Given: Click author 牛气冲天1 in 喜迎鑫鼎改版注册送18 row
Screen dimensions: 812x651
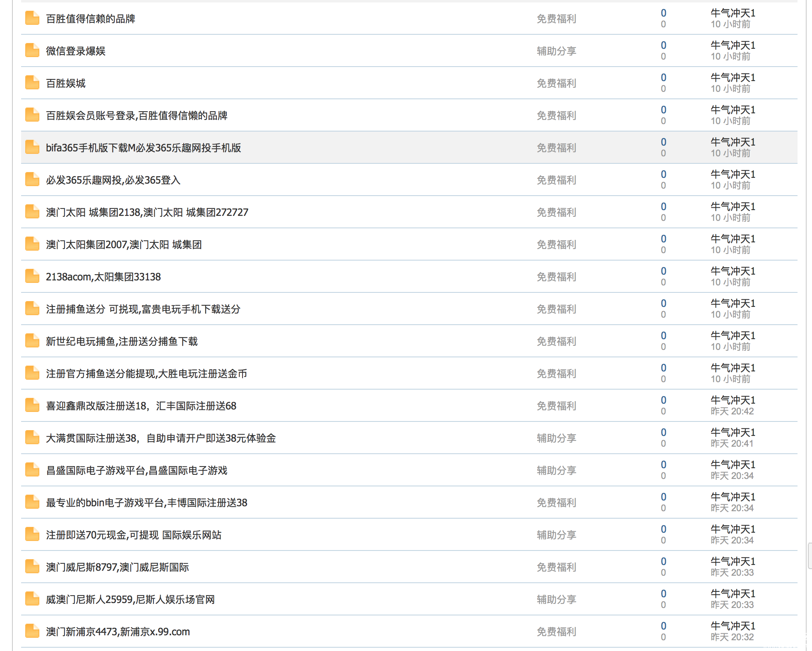Looking at the screenshot, I should pyautogui.click(x=733, y=400).
